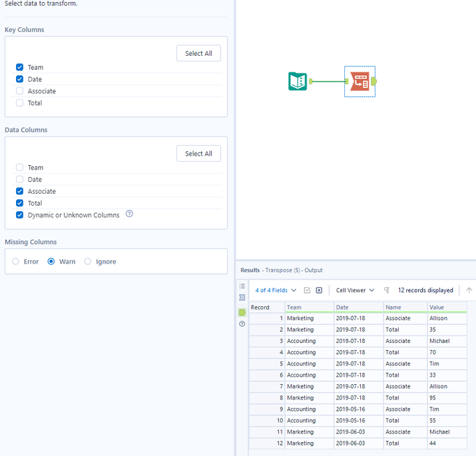Select date 2019-06-03 in record 11
The image size is (476, 456).
(x=358, y=432)
